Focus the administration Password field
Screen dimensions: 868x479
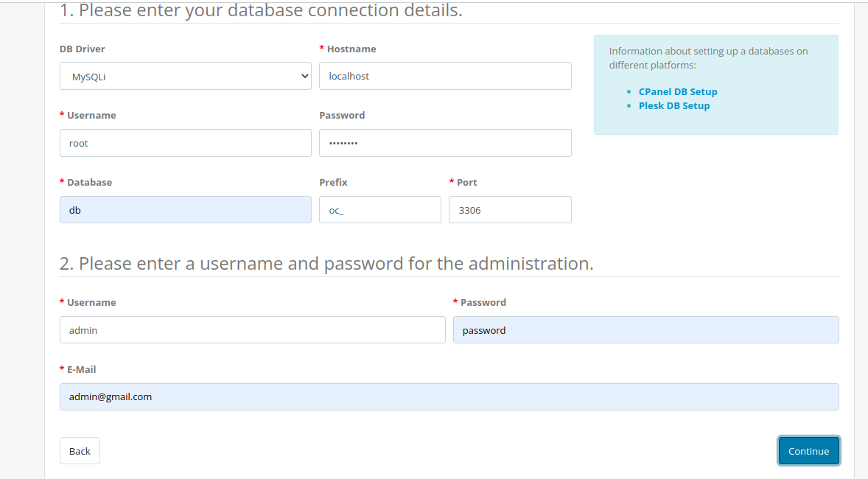(x=645, y=329)
